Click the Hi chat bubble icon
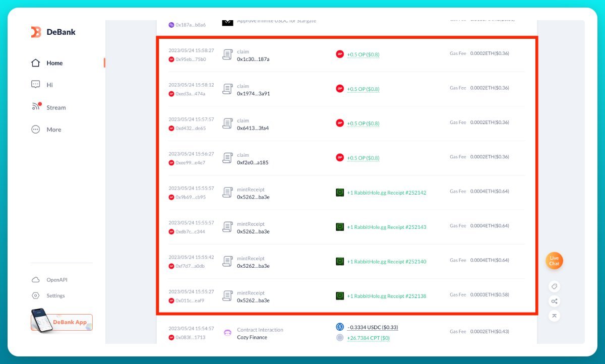Image resolution: width=605 pixels, height=364 pixels. (x=35, y=85)
